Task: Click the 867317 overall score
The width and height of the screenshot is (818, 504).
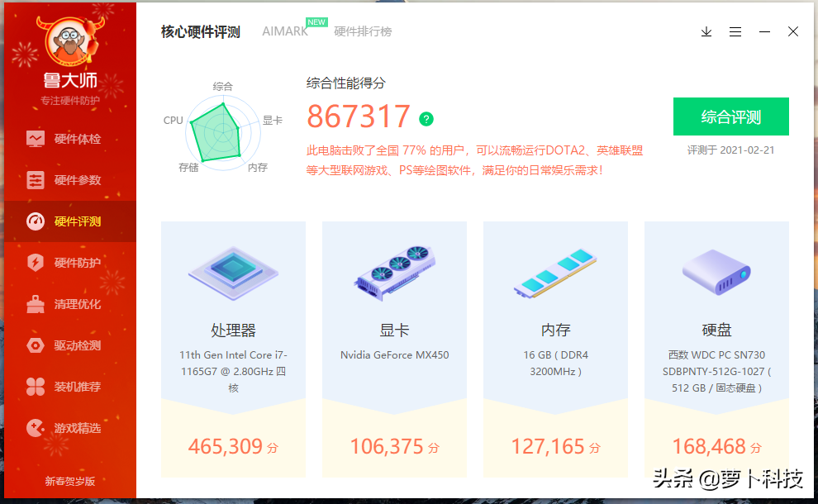Action: (359, 116)
